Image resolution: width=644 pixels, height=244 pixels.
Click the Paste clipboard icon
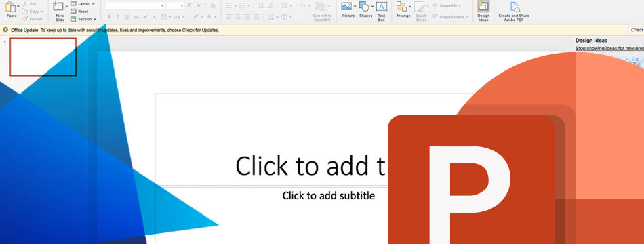11,7
